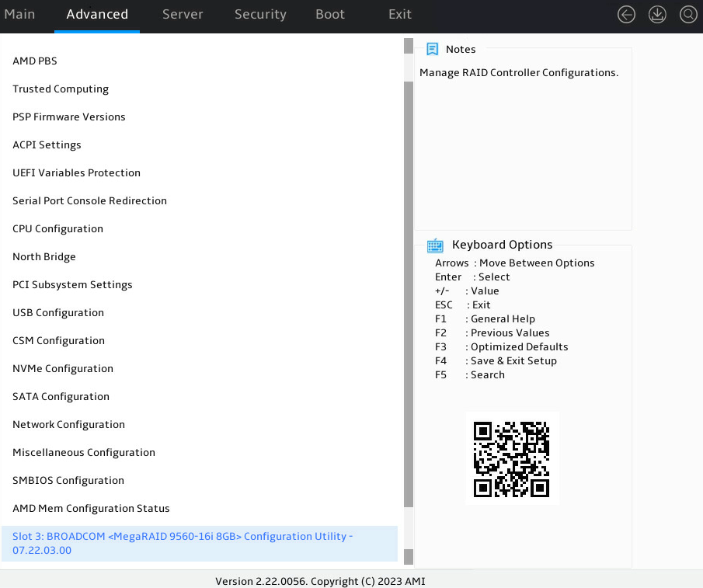Open Slot 3 BROADCOM MegaRAID Configuration Utility
The image size is (703, 588).
(200, 543)
